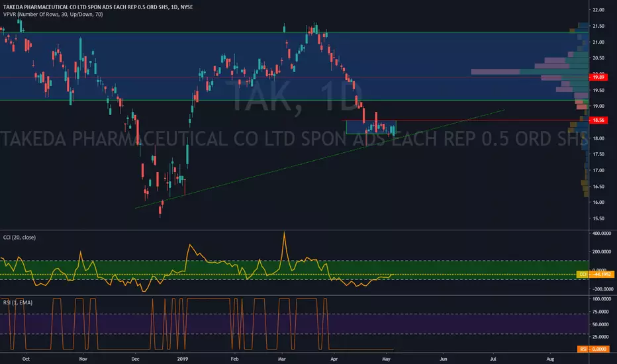Select the red horizontal line at 18.56
The width and height of the screenshot is (617, 364).
464,120
